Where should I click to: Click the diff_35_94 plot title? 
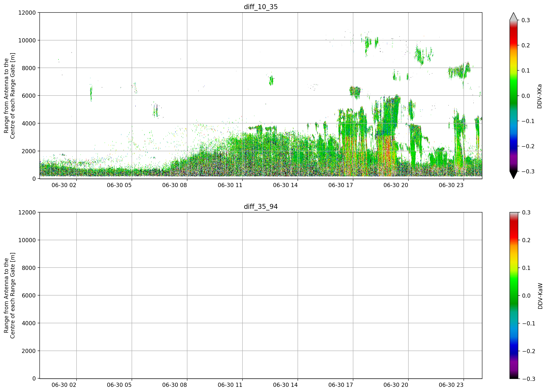(x=261, y=207)
